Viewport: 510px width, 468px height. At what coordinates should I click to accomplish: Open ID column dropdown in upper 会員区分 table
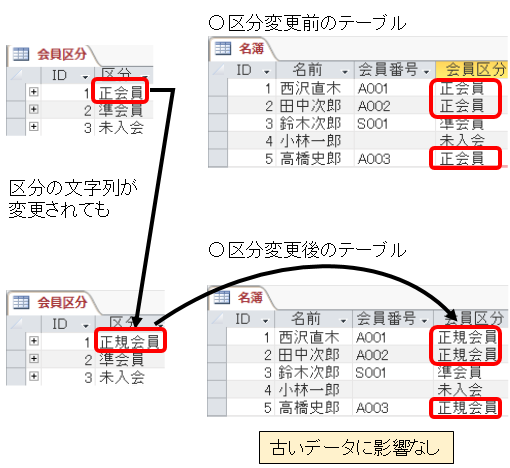tap(85, 77)
